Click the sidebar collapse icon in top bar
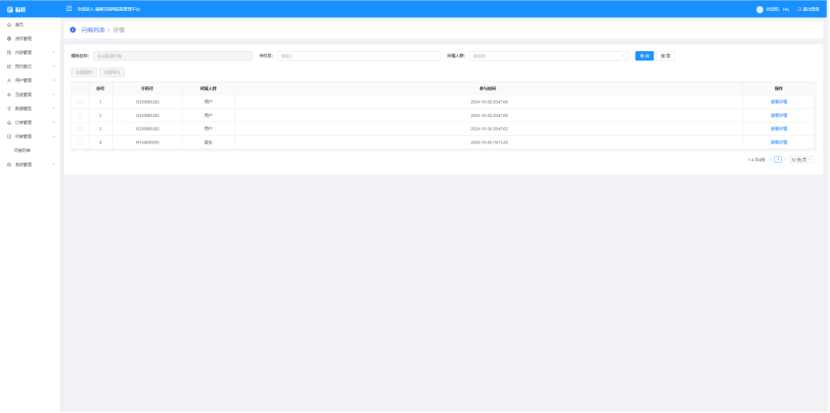 [x=69, y=8]
